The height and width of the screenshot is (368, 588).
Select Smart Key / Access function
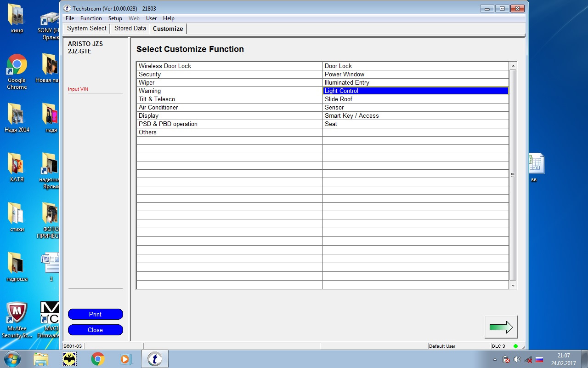416,115
